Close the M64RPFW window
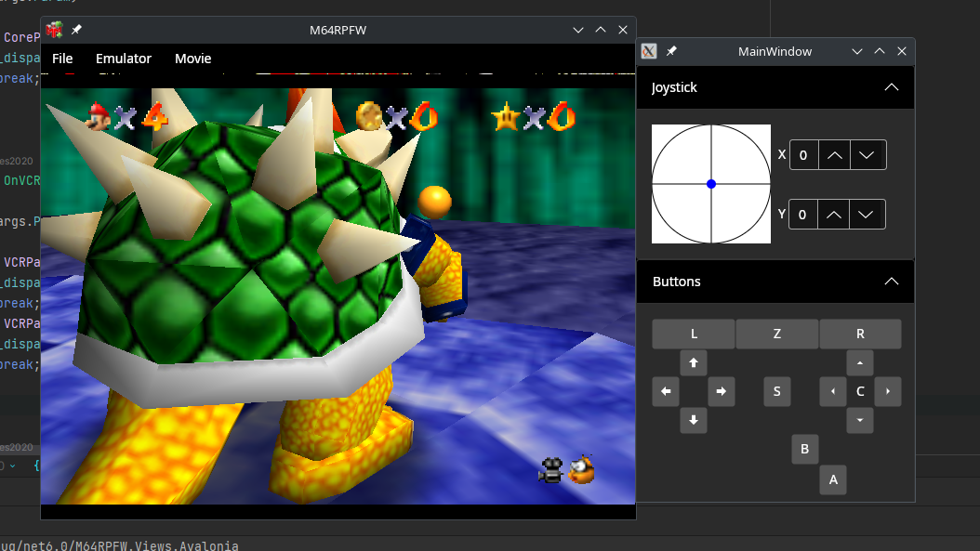980x551 pixels. [x=623, y=30]
